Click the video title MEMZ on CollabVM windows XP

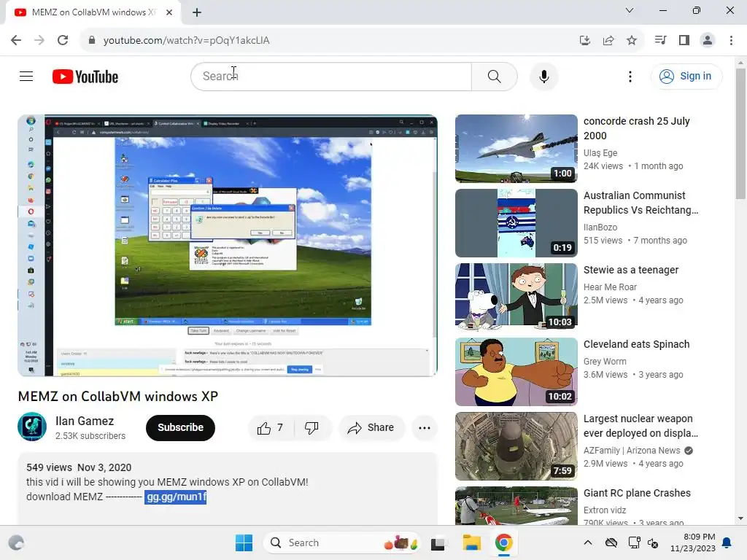point(118,396)
